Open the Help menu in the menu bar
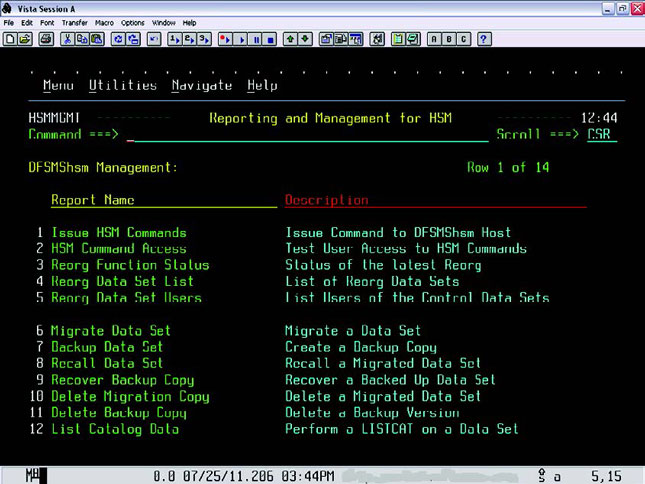The image size is (645, 484). 189,23
